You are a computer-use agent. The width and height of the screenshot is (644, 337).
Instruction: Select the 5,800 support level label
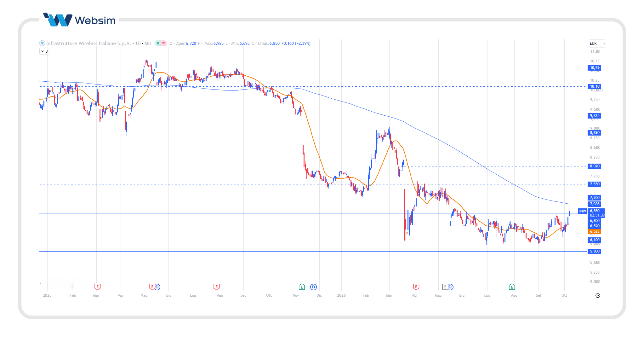595,251
